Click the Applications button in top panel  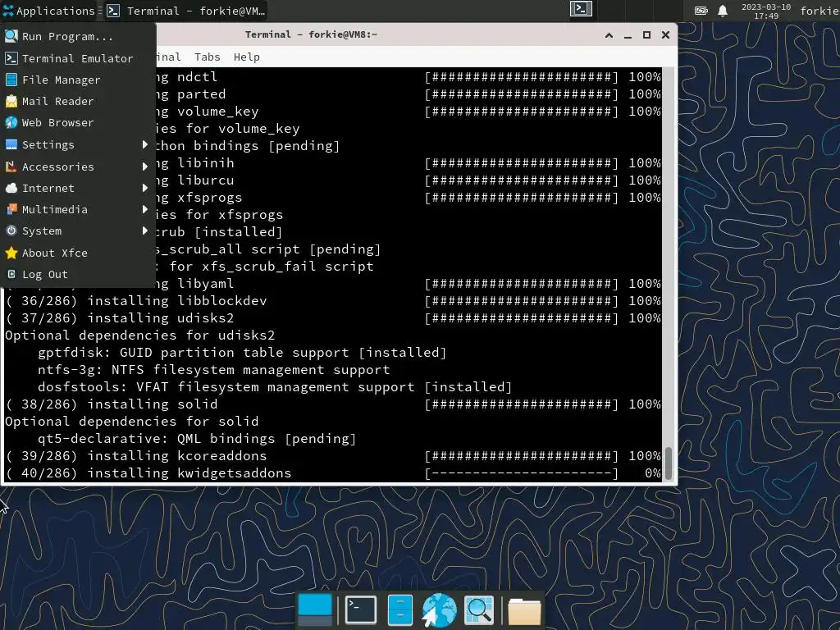point(48,11)
